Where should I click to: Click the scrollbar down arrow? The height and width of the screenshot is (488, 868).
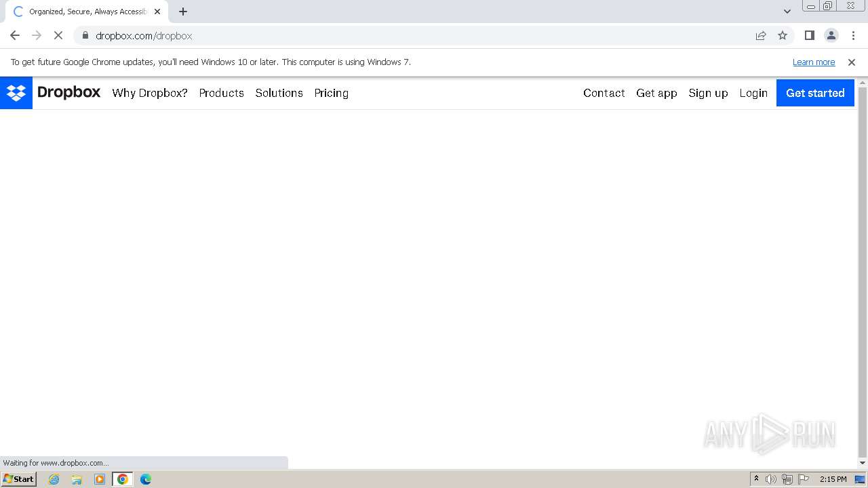863,464
